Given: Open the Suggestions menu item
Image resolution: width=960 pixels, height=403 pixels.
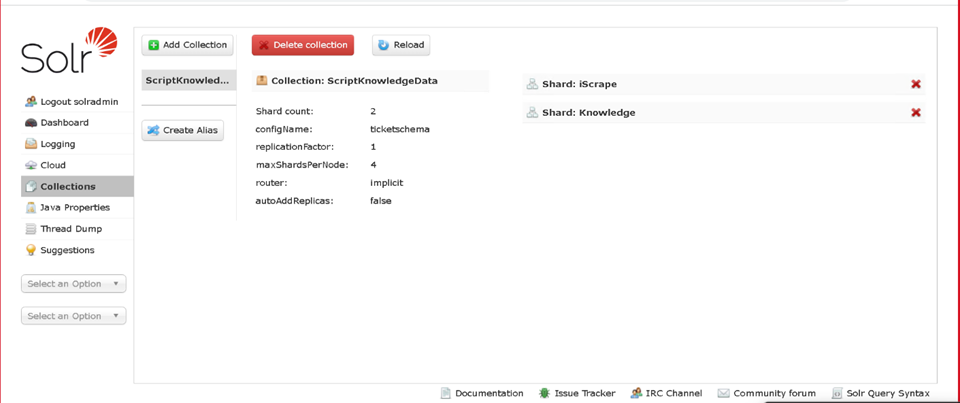Looking at the screenshot, I should (x=77, y=250).
